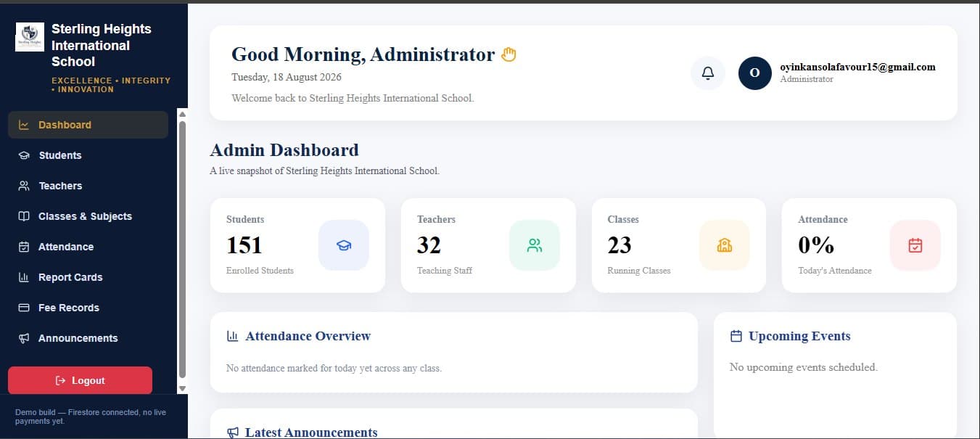
Task: Click the people icon in Teachers card
Action: point(535,245)
